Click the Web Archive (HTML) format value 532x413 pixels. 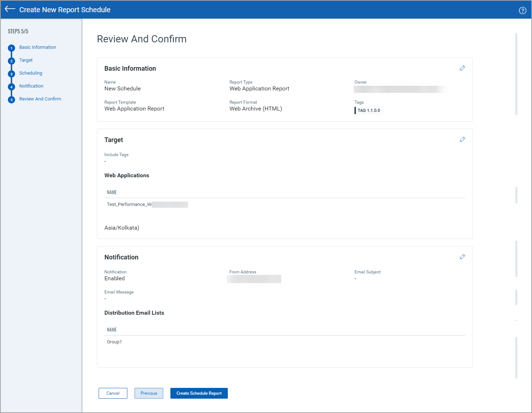pos(256,109)
